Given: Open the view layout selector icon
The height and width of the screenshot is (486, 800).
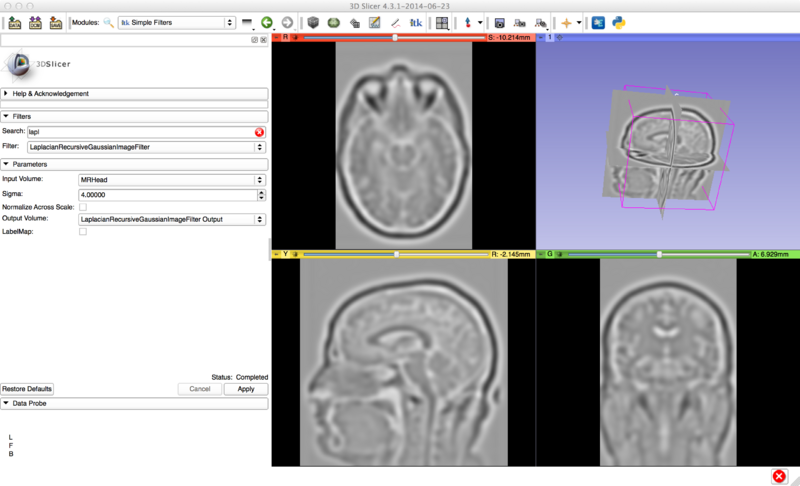Looking at the screenshot, I should 442,23.
